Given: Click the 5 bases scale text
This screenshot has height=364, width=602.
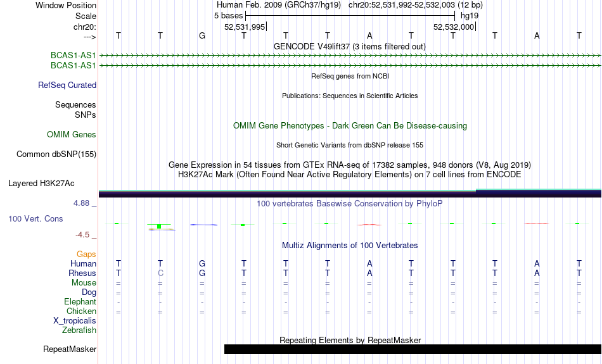Looking at the screenshot, I should [x=228, y=16].
